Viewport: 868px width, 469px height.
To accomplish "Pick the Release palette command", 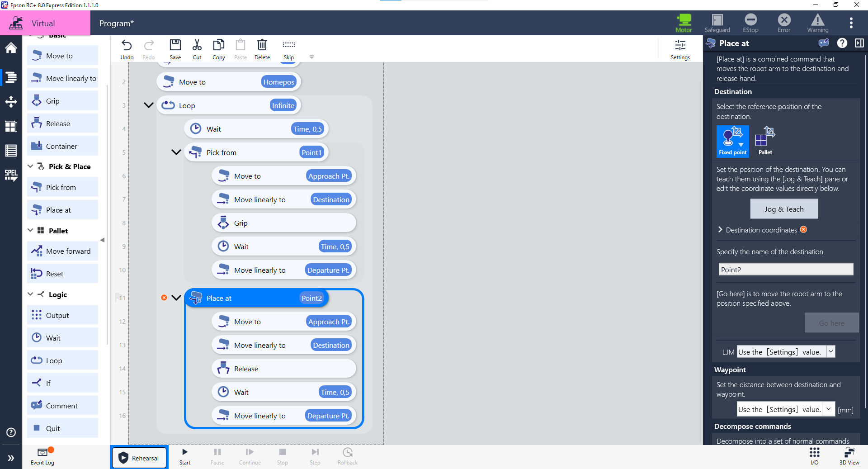I will [62, 123].
